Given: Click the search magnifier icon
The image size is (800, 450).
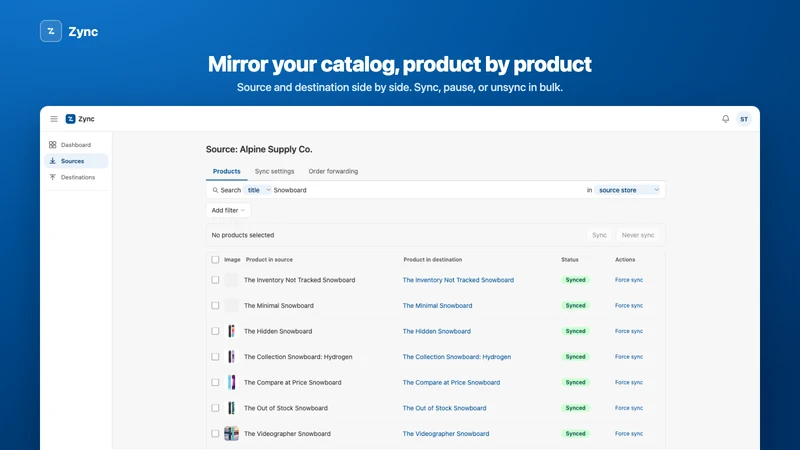Looking at the screenshot, I should pos(215,190).
